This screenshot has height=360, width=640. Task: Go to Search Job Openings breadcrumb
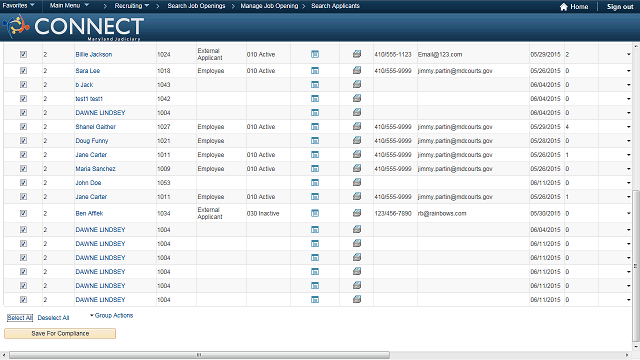coord(196,6)
